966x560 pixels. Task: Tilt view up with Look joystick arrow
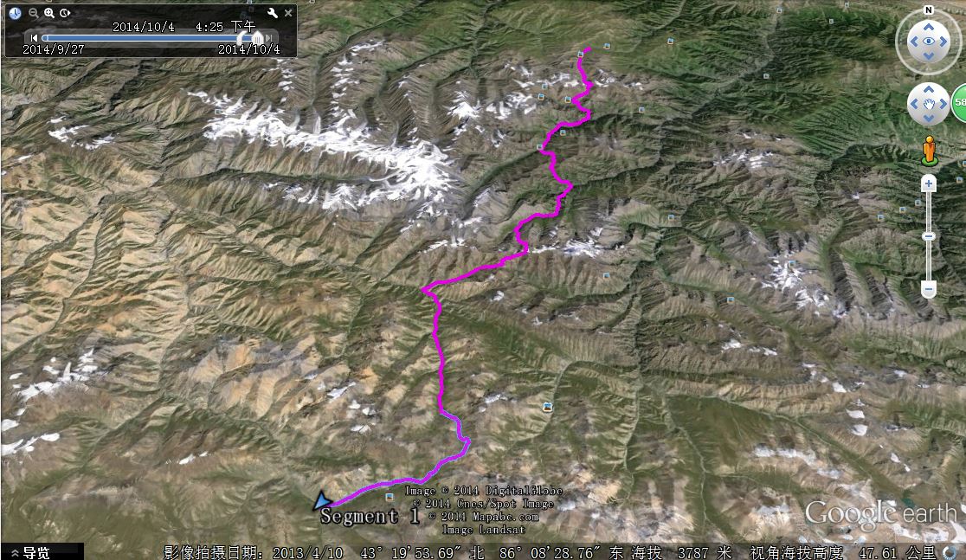point(929,27)
